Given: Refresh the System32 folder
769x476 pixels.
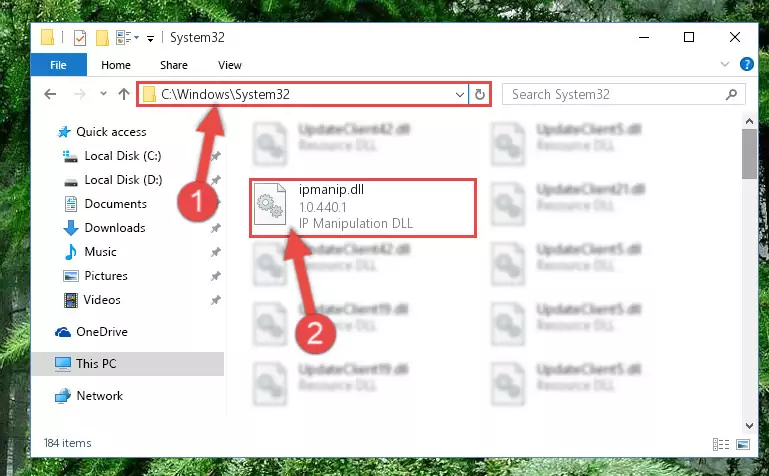Looking at the screenshot, I should 480,95.
